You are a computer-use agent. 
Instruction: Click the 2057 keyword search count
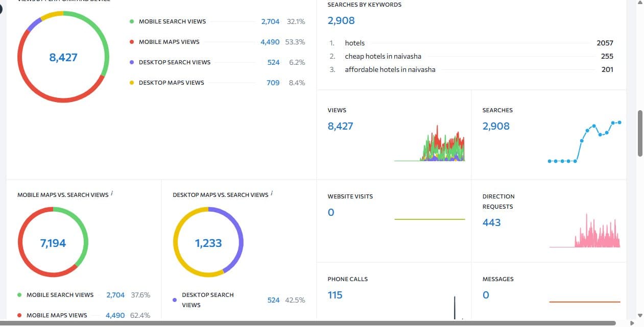click(605, 43)
